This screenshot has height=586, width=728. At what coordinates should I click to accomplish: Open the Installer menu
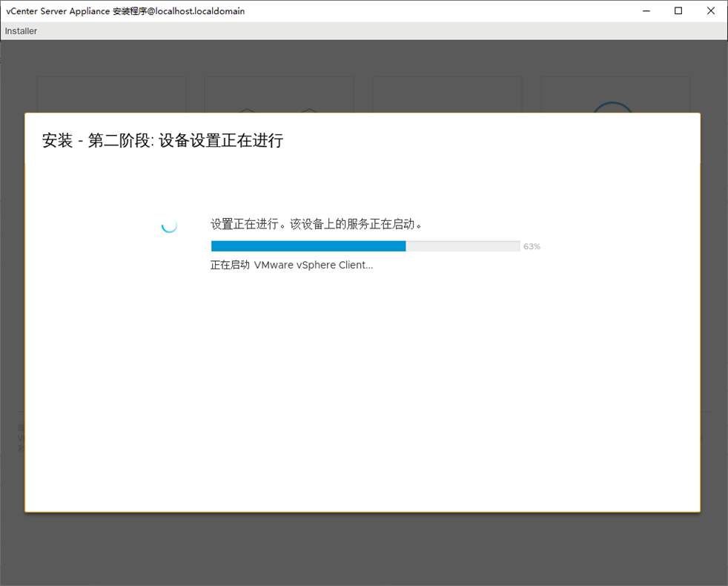[x=21, y=31]
